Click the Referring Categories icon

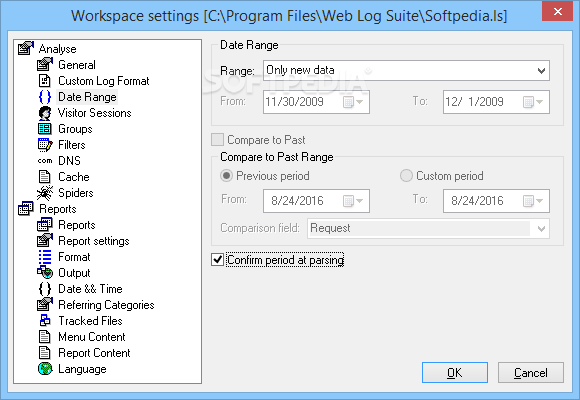click(45, 305)
